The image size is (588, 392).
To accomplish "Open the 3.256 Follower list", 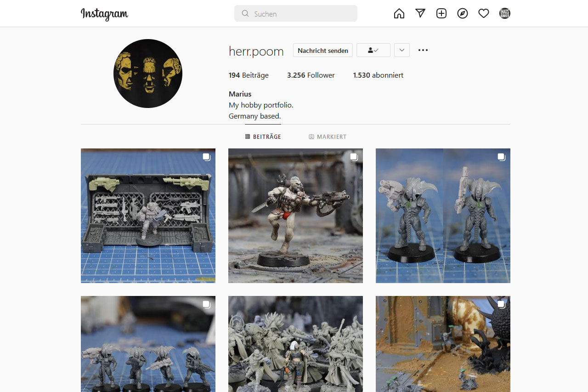I will (311, 75).
